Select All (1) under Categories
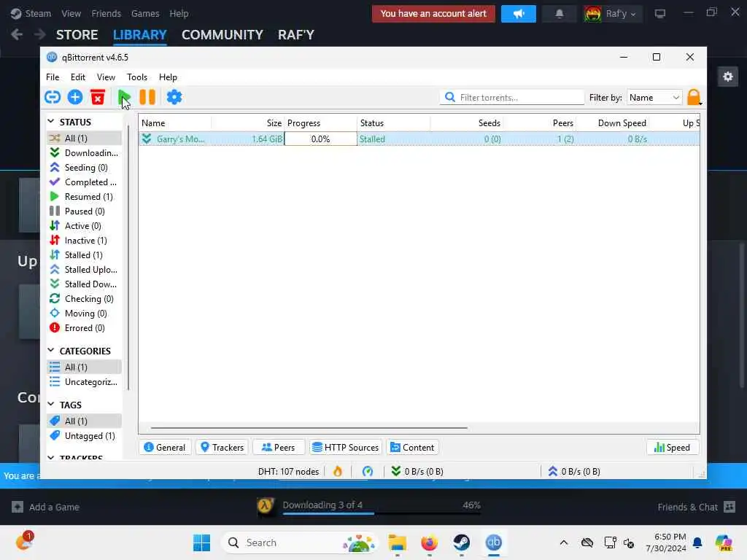Screen dimensions: 747x560 pyautogui.click(x=85, y=367)
